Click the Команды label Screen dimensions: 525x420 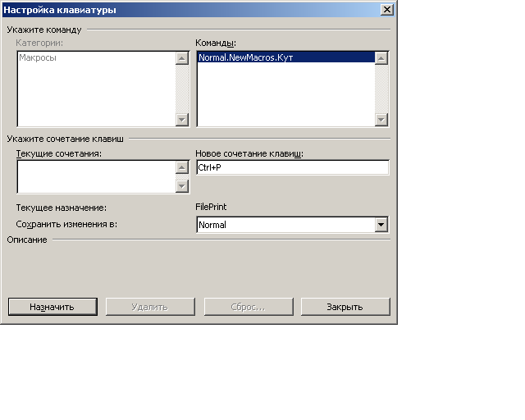pyautogui.click(x=216, y=43)
